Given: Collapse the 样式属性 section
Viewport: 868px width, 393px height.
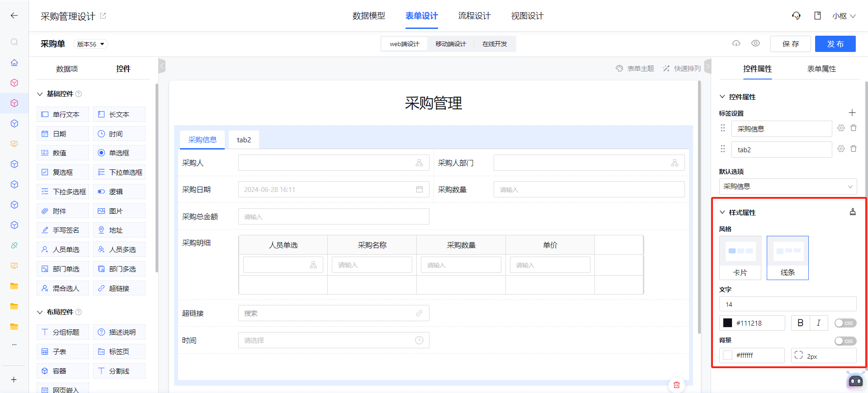Looking at the screenshot, I should 722,212.
